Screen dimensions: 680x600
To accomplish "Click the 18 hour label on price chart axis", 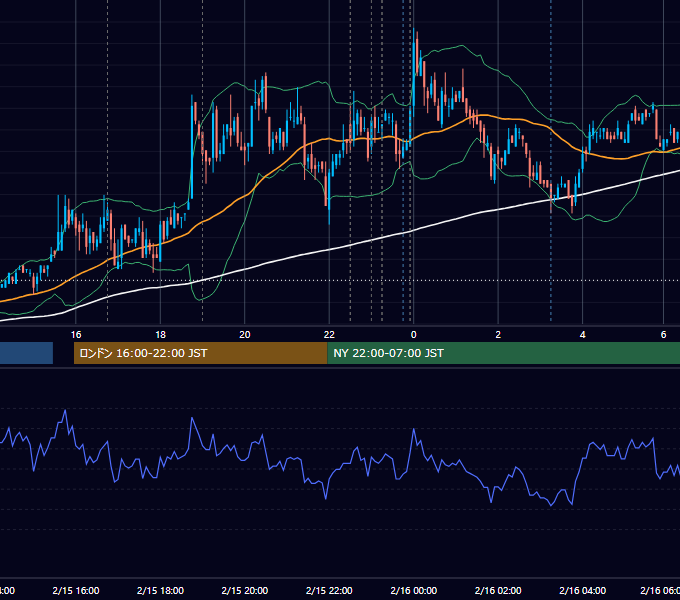I will tap(160, 335).
